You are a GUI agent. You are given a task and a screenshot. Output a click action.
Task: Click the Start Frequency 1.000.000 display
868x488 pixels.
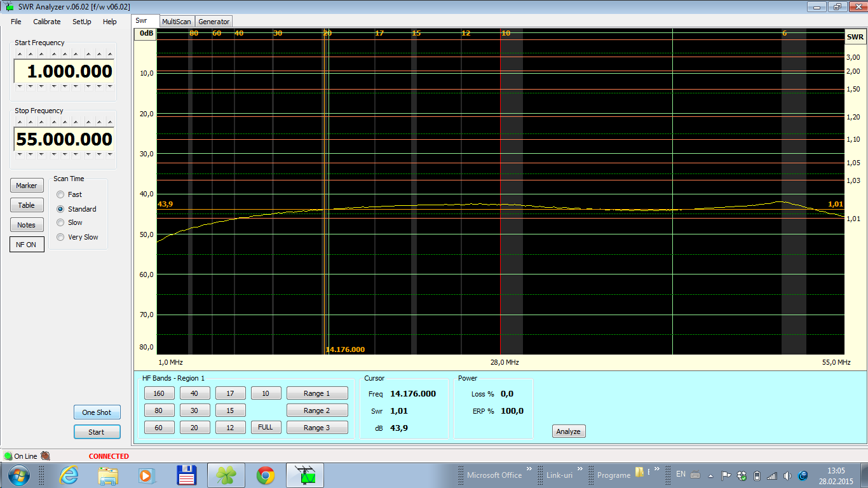[x=64, y=71]
